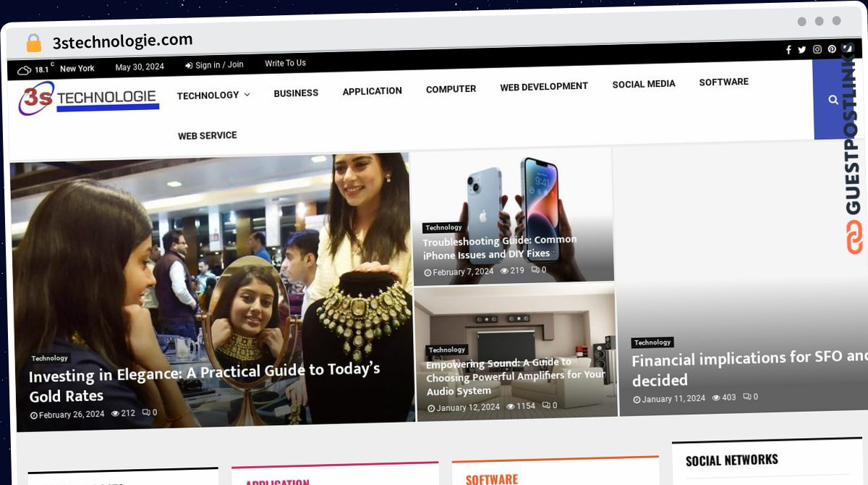The width and height of the screenshot is (868, 485).
Task: Open the Application menu item
Action: coord(373,90)
